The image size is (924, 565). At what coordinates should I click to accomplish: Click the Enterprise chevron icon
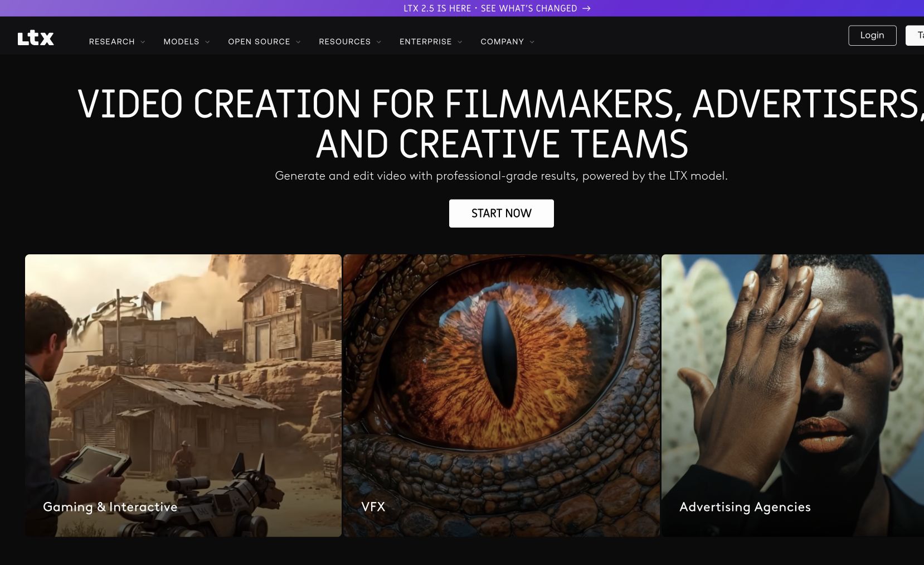coord(460,42)
